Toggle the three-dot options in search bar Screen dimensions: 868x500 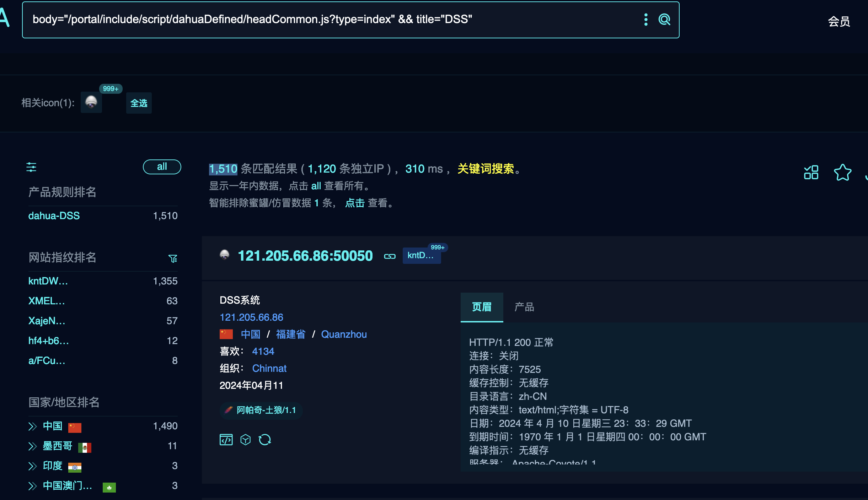pos(646,20)
